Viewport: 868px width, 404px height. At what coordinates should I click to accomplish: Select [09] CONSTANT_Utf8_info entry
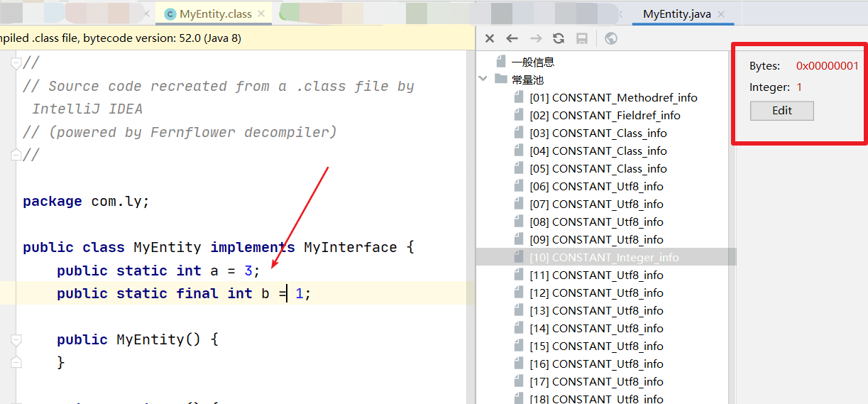596,240
